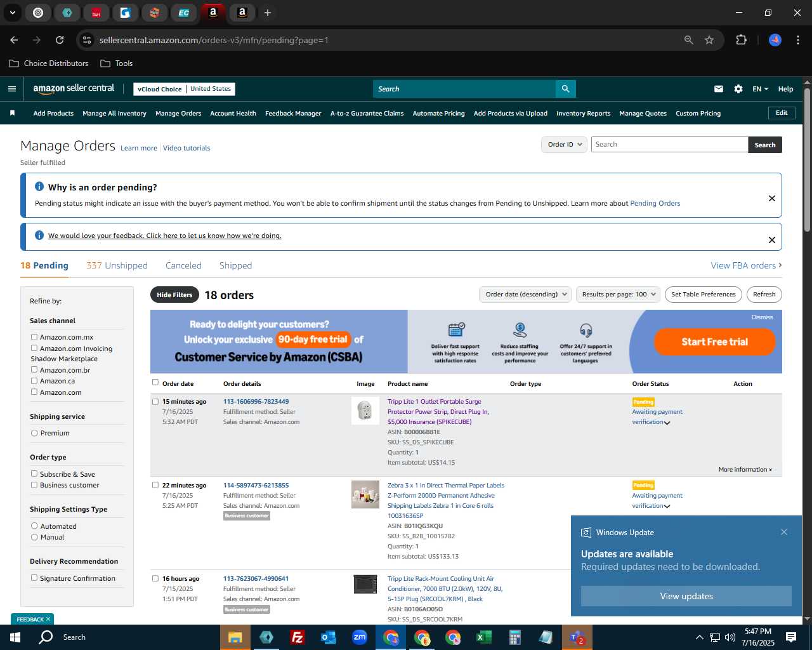812x650 pixels.
Task: Open the browser zoom magnifier icon
Action: point(689,40)
